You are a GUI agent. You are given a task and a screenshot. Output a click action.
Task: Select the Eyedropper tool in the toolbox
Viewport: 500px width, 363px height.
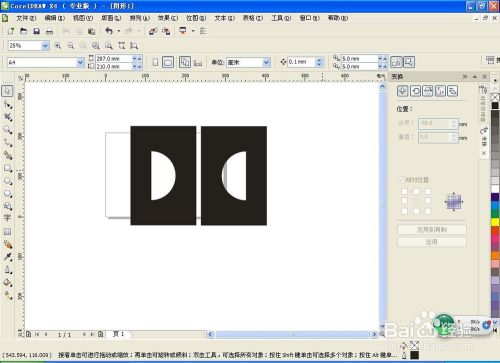point(8,257)
